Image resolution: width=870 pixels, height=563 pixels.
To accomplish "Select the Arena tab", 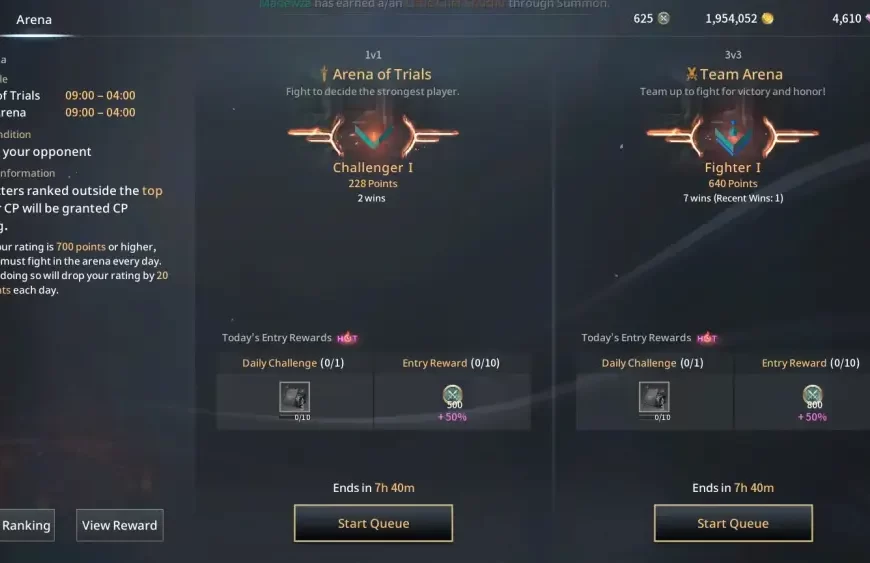I will pyautogui.click(x=34, y=19).
